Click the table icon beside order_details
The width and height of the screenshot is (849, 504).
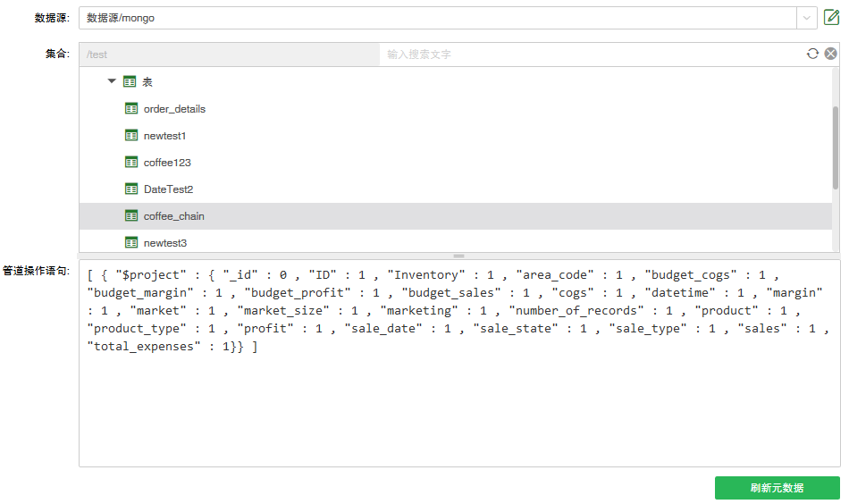point(131,109)
